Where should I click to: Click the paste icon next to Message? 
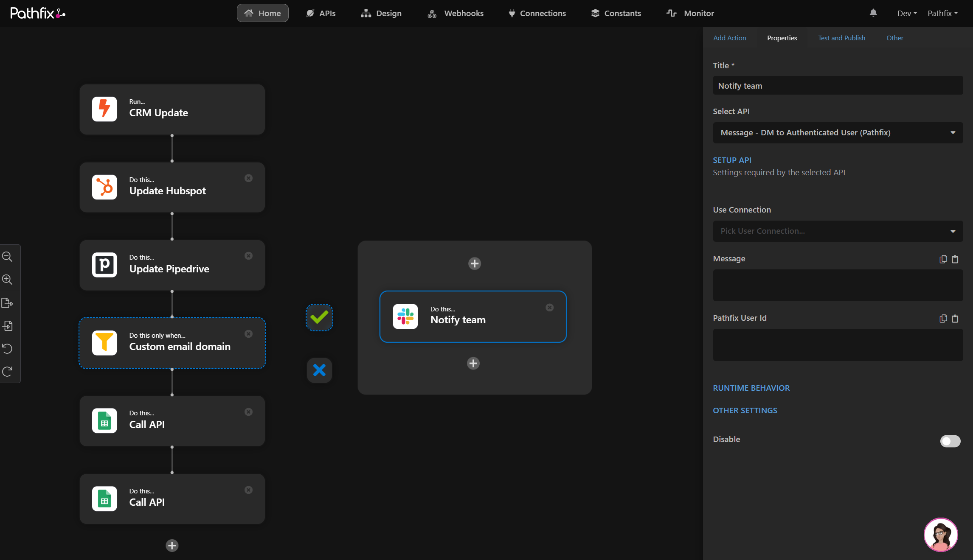(x=955, y=259)
